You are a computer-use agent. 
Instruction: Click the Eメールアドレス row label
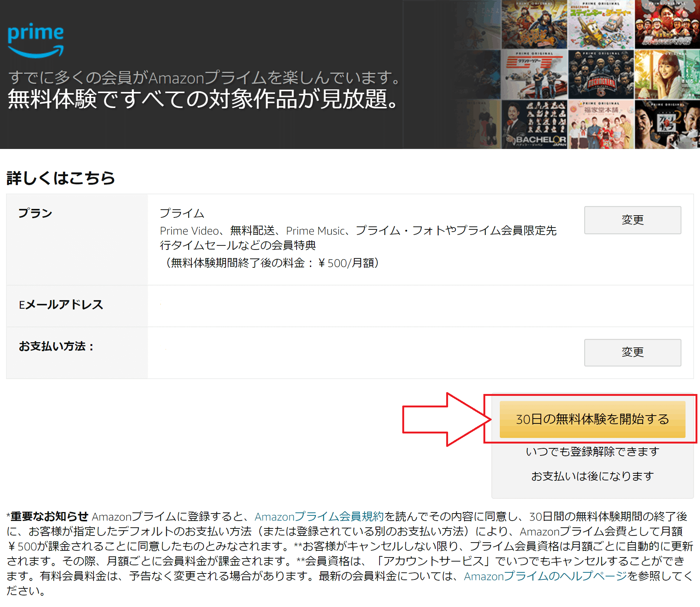coord(61,305)
